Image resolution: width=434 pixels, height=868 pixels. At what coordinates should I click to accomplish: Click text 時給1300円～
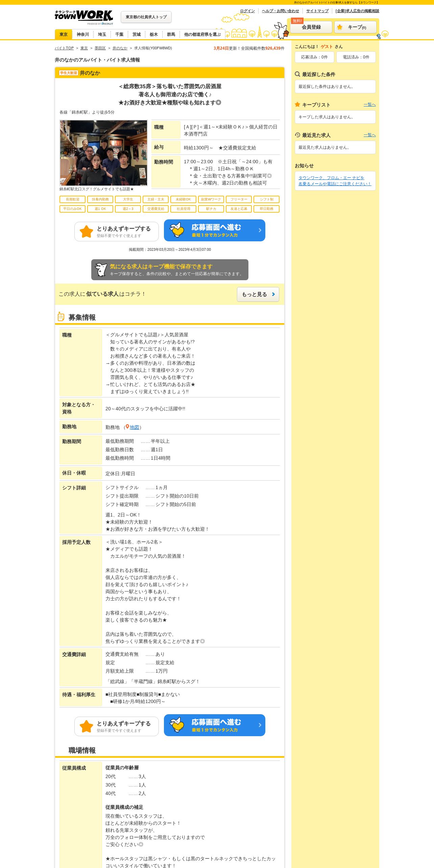coord(198,148)
